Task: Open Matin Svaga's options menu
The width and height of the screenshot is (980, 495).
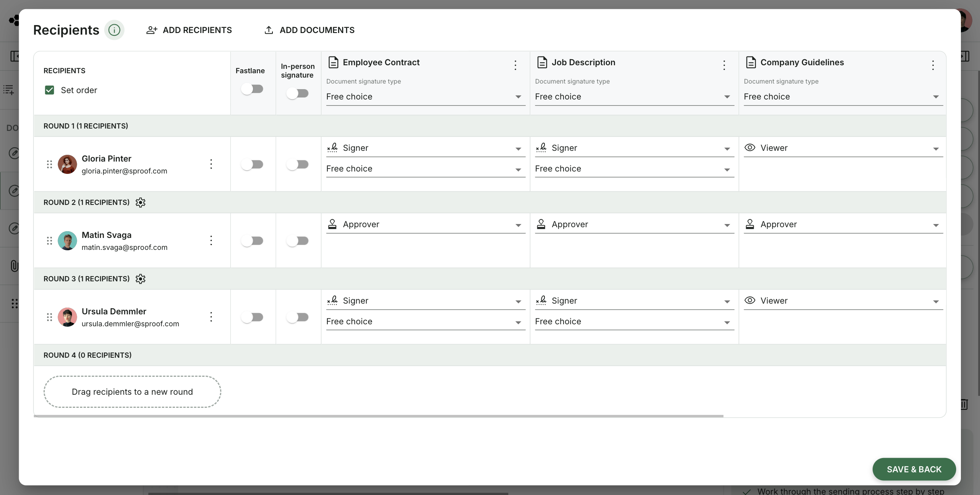Action: [211, 240]
